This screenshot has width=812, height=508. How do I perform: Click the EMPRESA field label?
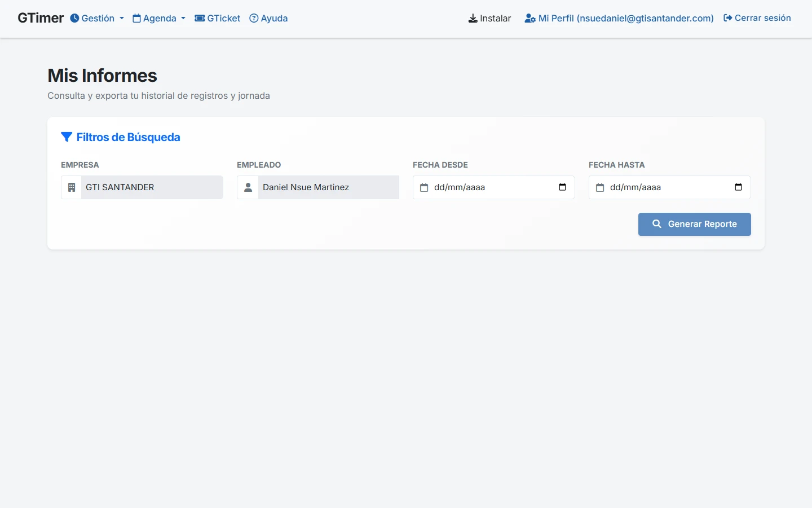click(x=80, y=165)
